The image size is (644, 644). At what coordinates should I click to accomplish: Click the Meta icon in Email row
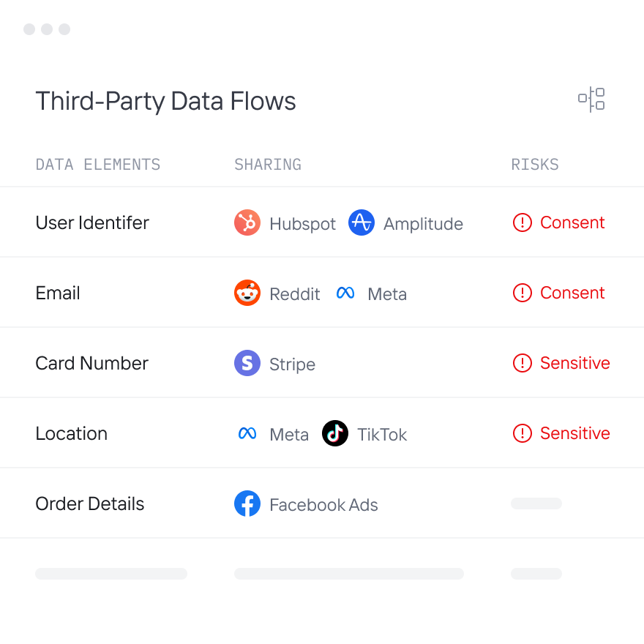pyautogui.click(x=345, y=293)
